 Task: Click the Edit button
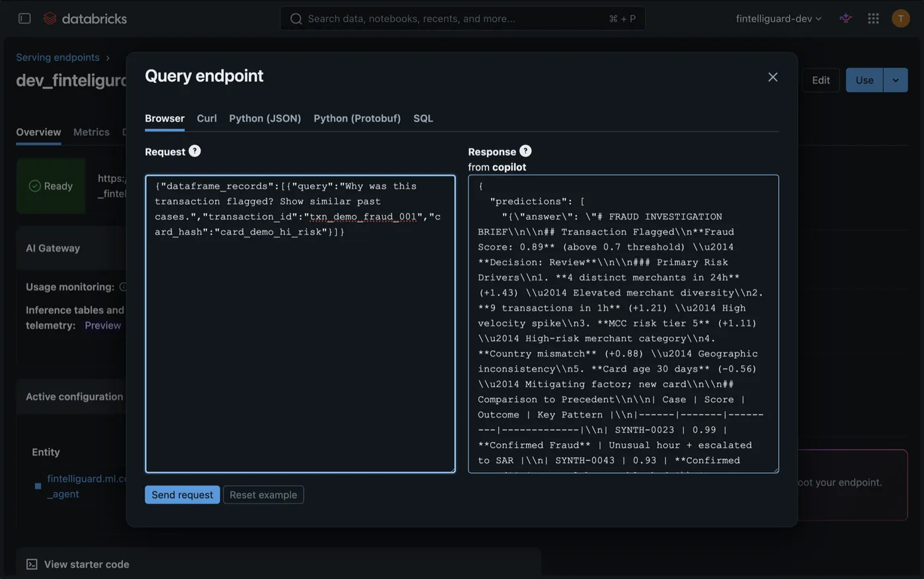(821, 80)
